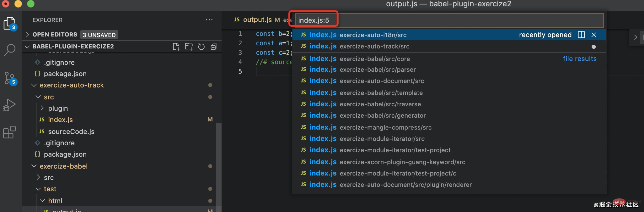Screen dimensions: 644x212
Task: Collapse all folders in explorer
Action: tap(214, 47)
